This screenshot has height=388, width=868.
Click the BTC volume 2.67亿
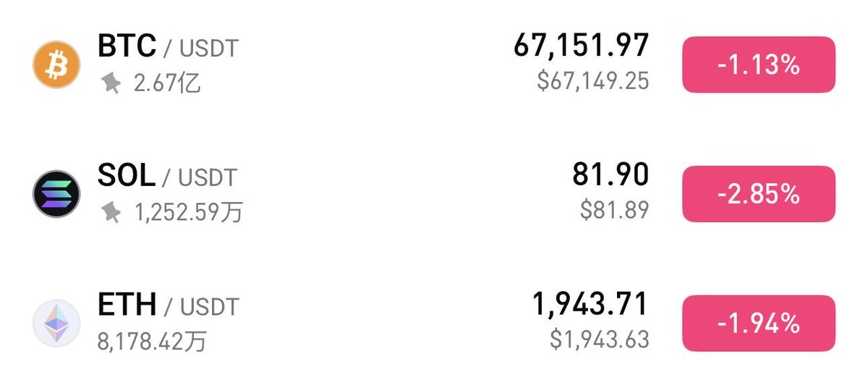click(x=167, y=84)
